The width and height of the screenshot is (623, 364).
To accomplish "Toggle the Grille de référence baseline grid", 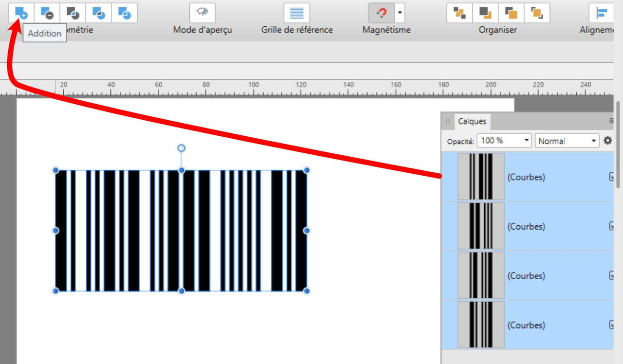I will [x=297, y=13].
